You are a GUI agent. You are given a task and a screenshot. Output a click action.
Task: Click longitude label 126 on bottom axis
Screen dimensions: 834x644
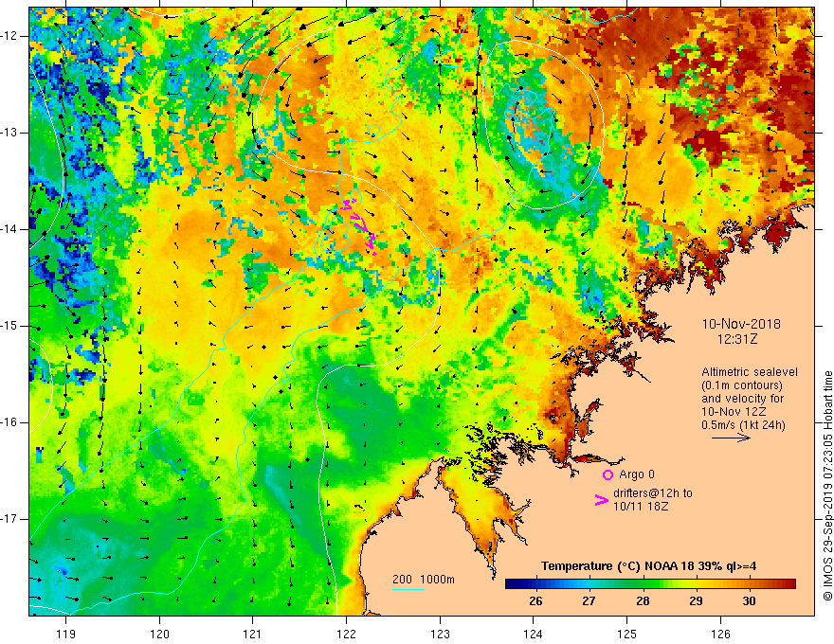(x=720, y=634)
